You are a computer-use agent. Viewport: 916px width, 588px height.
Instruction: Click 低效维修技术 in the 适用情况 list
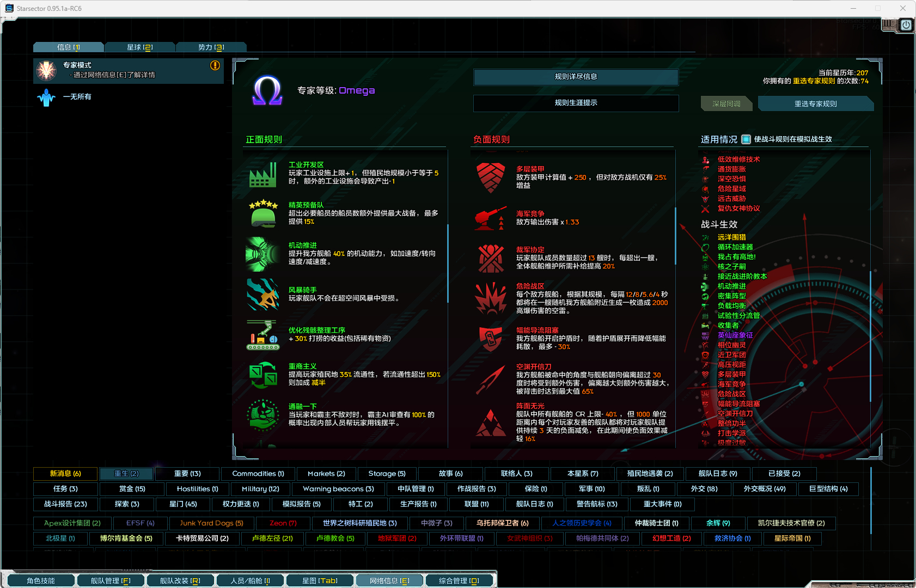click(x=738, y=160)
